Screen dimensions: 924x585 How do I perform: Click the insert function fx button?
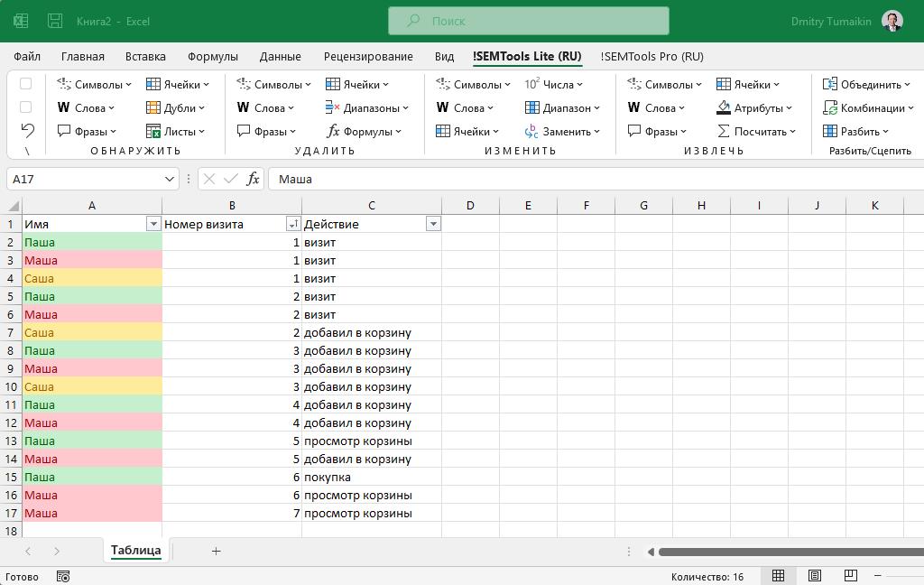(x=253, y=179)
